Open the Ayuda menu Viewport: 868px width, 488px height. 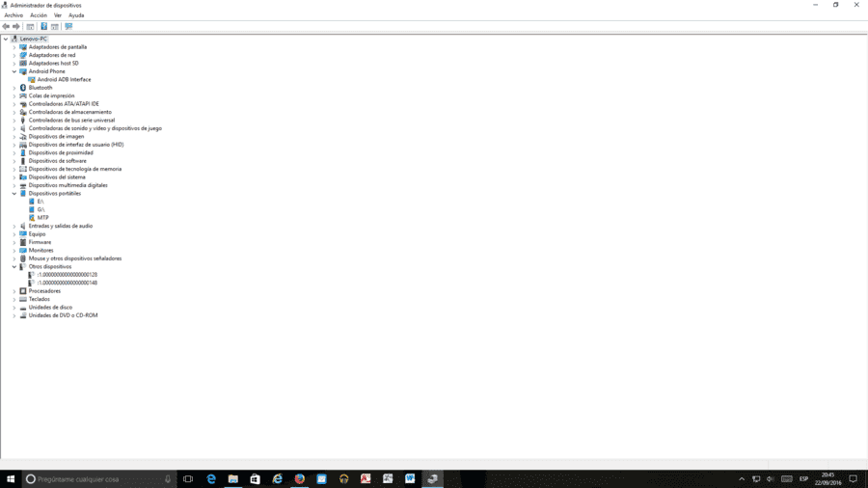pyautogui.click(x=76, y=15)
